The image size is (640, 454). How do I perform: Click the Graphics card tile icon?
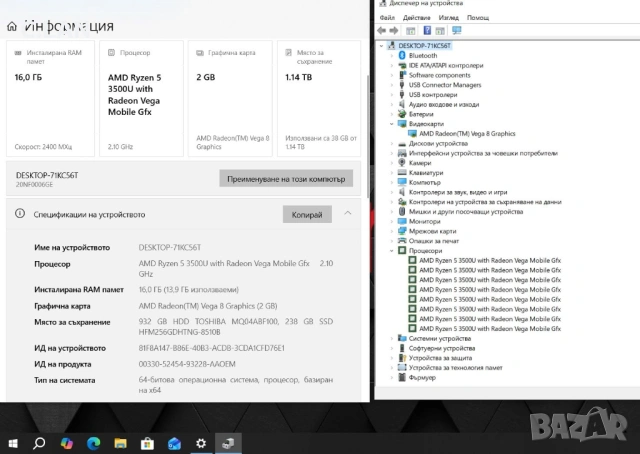point(200,53)
